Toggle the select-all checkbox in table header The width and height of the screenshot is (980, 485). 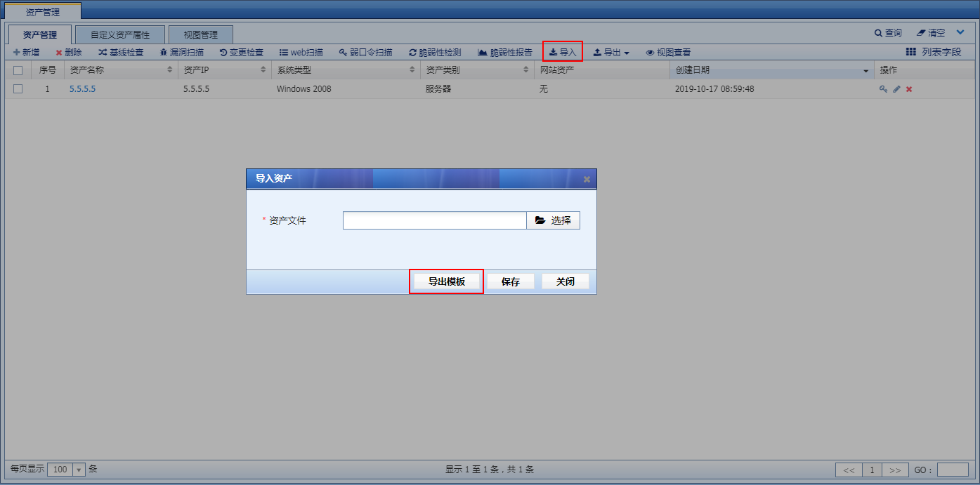point(18,70)
